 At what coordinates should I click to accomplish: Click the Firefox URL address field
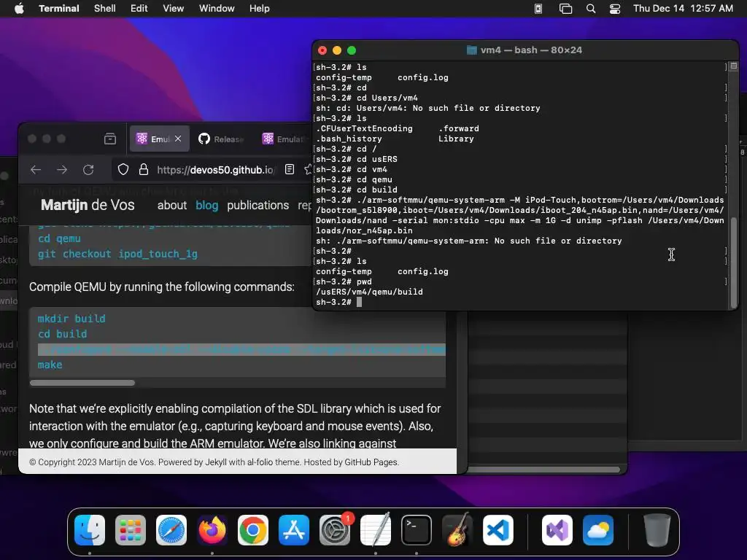tap(214, 169)
